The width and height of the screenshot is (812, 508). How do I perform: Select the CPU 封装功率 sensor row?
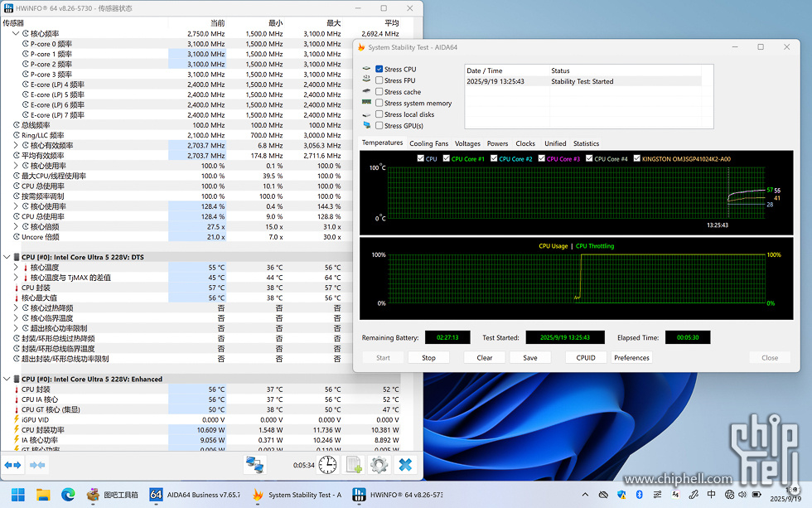coord(201,430)
